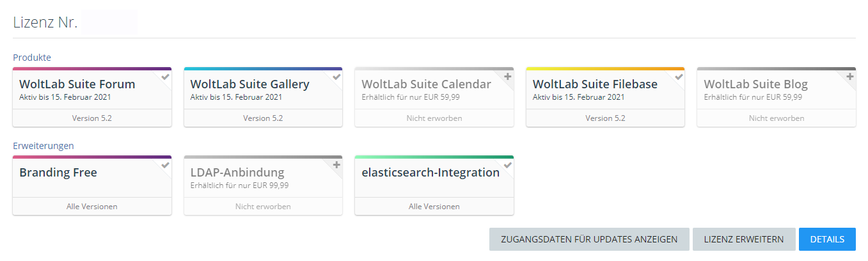Open the blue Details button
Viewport: 868px width, 261px height.
(x=827, y=239)
